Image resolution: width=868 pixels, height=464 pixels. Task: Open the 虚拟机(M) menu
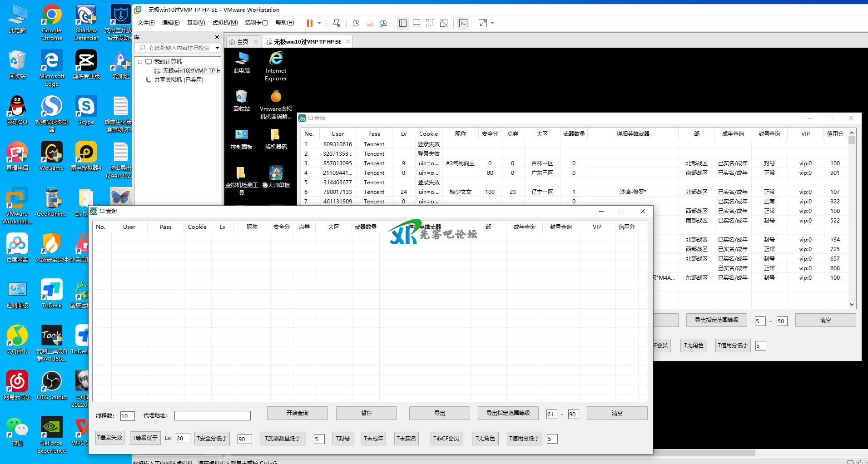point(225,23)
